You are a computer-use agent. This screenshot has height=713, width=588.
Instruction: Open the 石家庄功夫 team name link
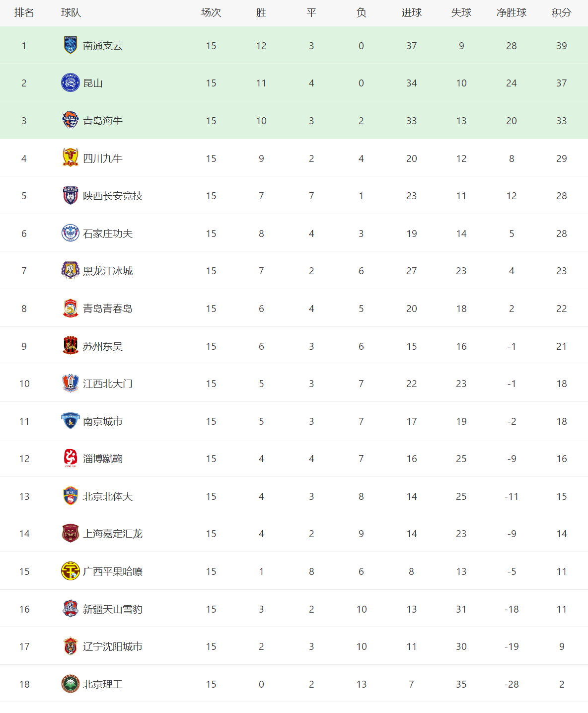[x=108, y=234]
